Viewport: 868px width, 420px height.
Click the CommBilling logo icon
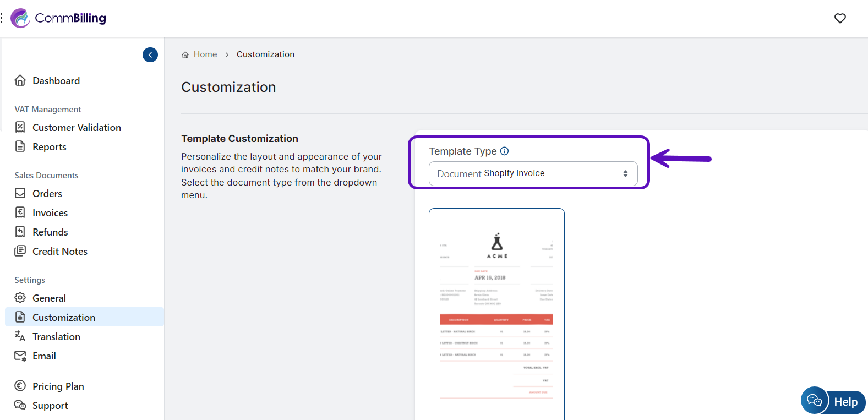(x=20, y=18)
